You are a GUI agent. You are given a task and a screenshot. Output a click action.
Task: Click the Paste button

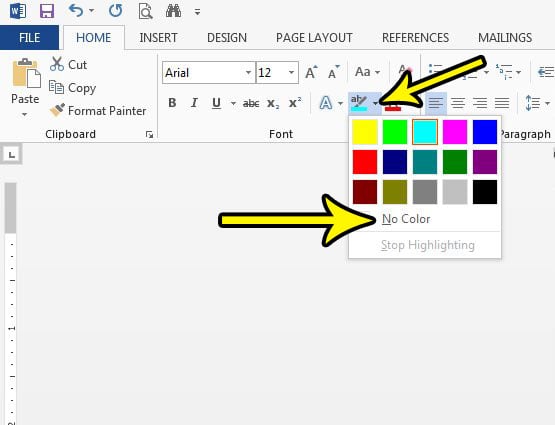pos(25,87)
